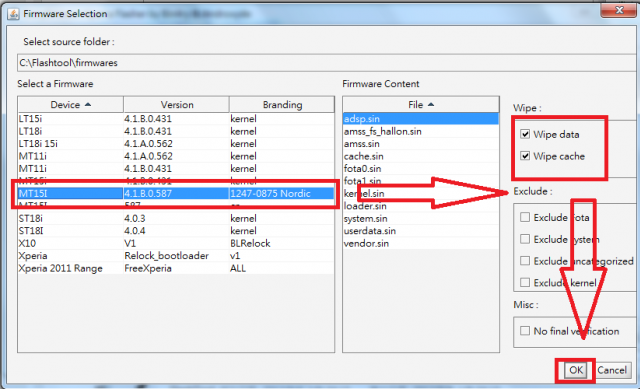Click the Xperia device cell
The image size is (640, 389).
(70, 256)
